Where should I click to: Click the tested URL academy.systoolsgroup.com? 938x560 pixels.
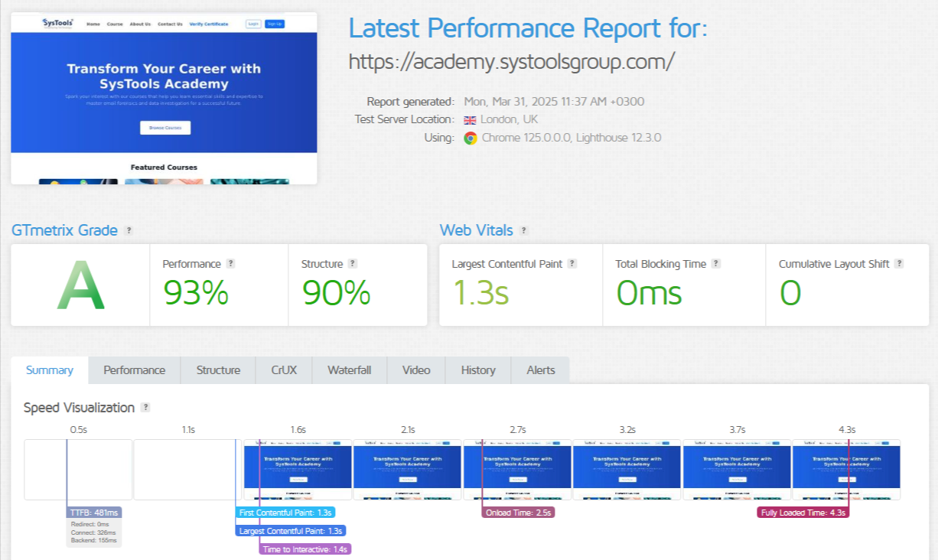pos(512,61)
